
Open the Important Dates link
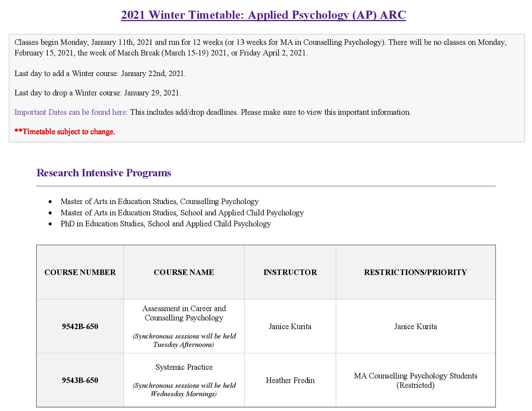coord(71,112)
